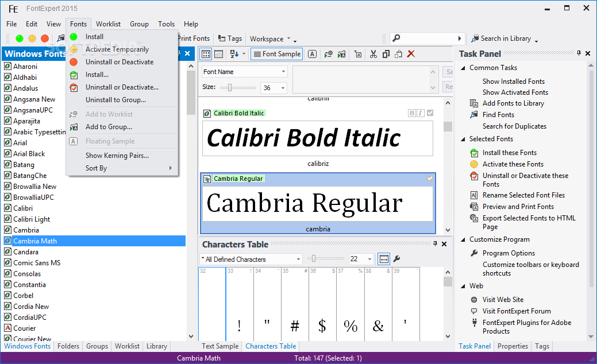Click the A-Z sort icon
597x364 pixels.
(x=234, y=54)
